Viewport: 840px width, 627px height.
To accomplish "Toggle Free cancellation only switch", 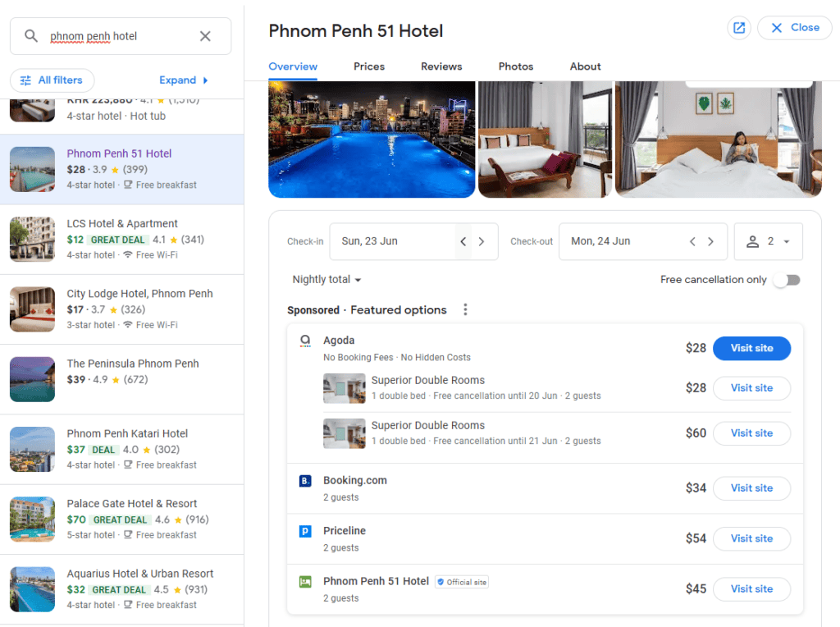I will (x=786, y=280).
